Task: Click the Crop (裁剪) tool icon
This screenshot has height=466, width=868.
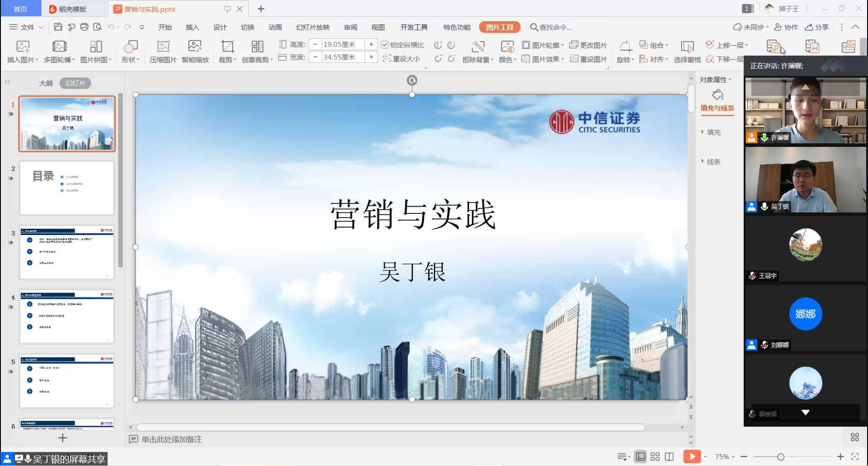Action: point(227,47)
